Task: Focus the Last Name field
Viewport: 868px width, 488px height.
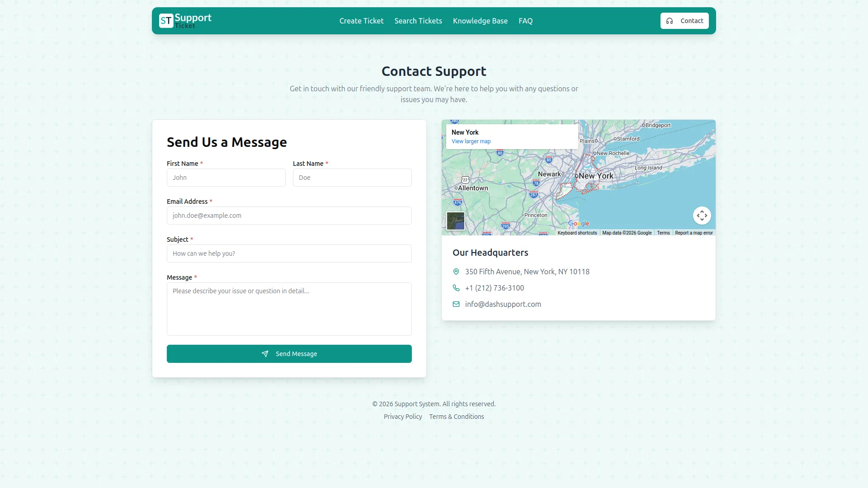Action: (352, 178)
